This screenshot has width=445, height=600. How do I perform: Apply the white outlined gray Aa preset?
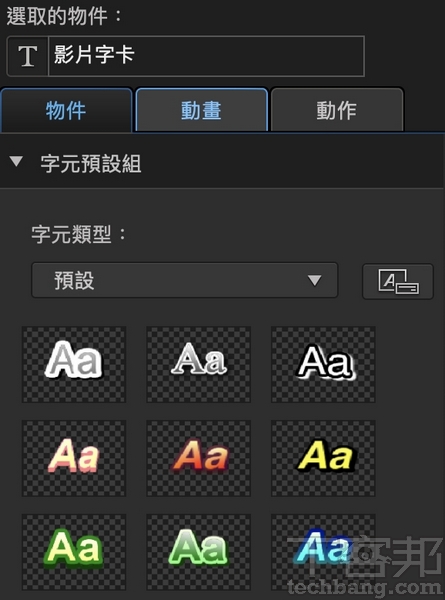coord(74,364)
